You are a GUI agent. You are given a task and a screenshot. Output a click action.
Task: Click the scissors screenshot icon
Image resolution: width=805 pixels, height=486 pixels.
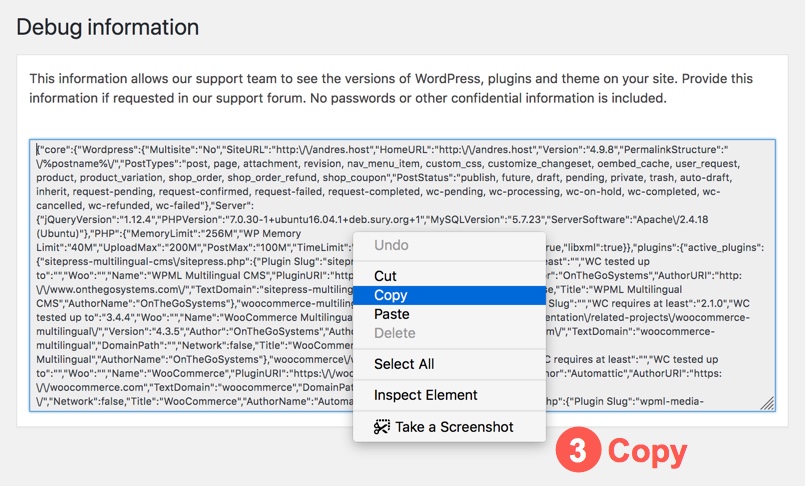[x=381, y=427]
